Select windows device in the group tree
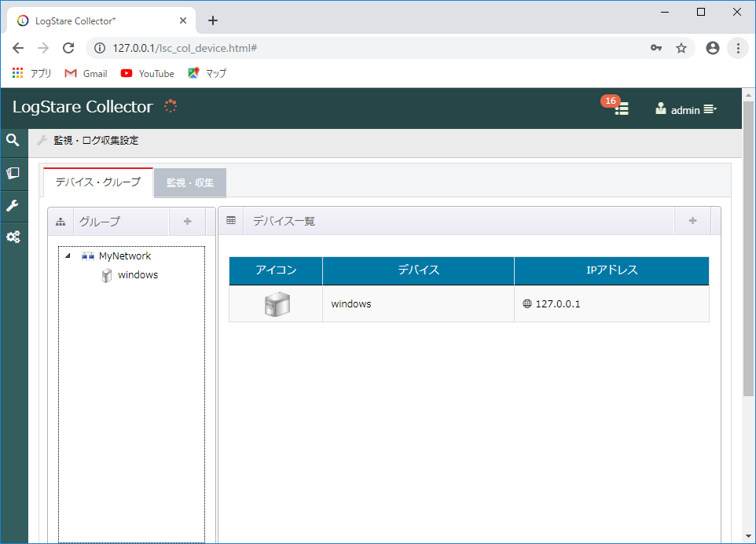Image resolution: width=756 pixels, height=544 pixels. [138, 275]
